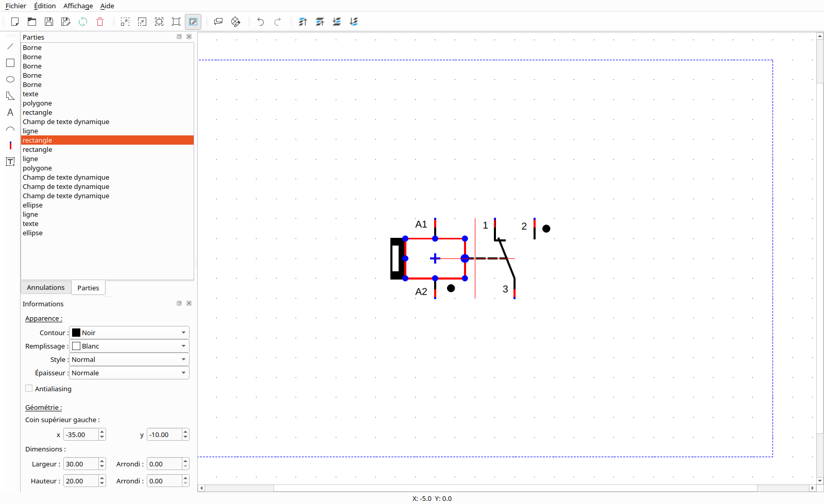Screen dimensions: 824x504
Task: Send selection to back with the last layer icon
Action: (354, 22)
